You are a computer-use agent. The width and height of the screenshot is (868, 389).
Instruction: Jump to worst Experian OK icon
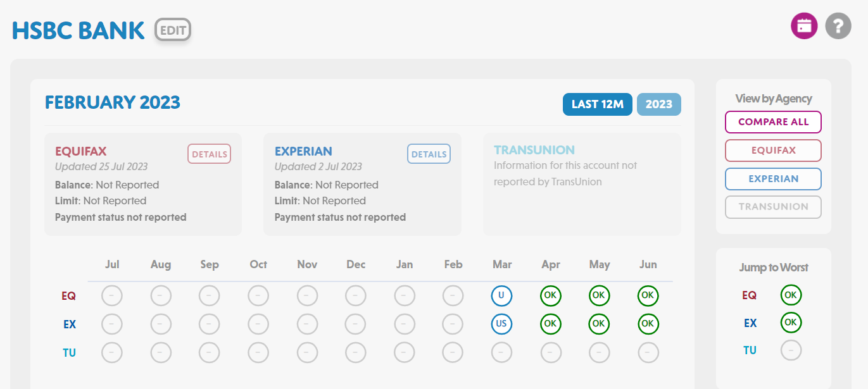click(x=791, y=322)
